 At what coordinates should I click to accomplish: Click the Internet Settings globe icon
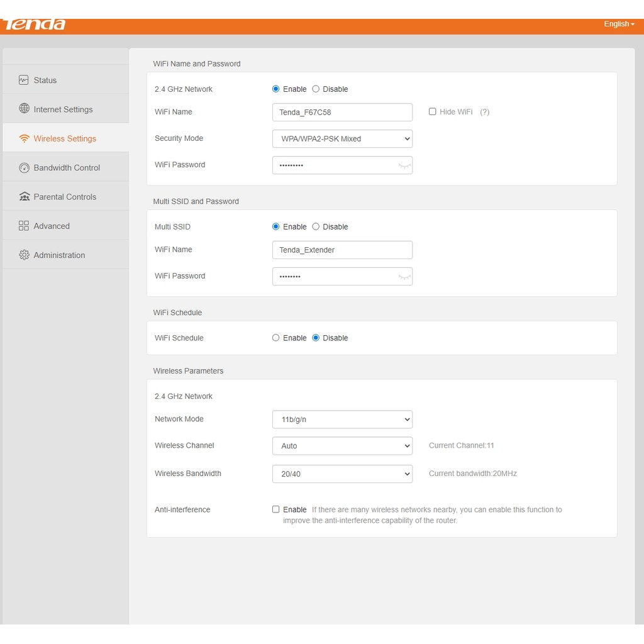pyautogui.click(x=24, y=109)
